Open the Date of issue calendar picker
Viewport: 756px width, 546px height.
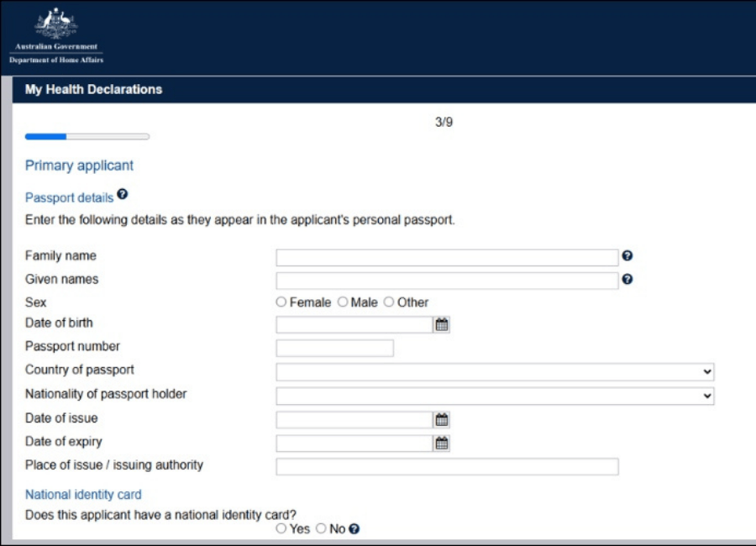click(x=442, y=420)
